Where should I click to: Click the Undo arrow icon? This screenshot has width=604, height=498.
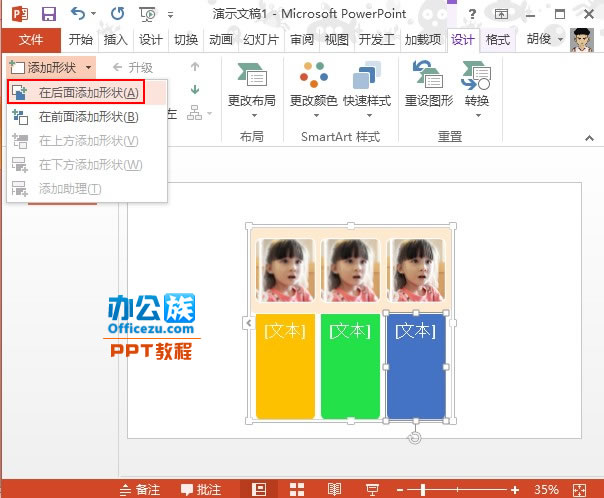pyautogui.click(x=78, y=14)
